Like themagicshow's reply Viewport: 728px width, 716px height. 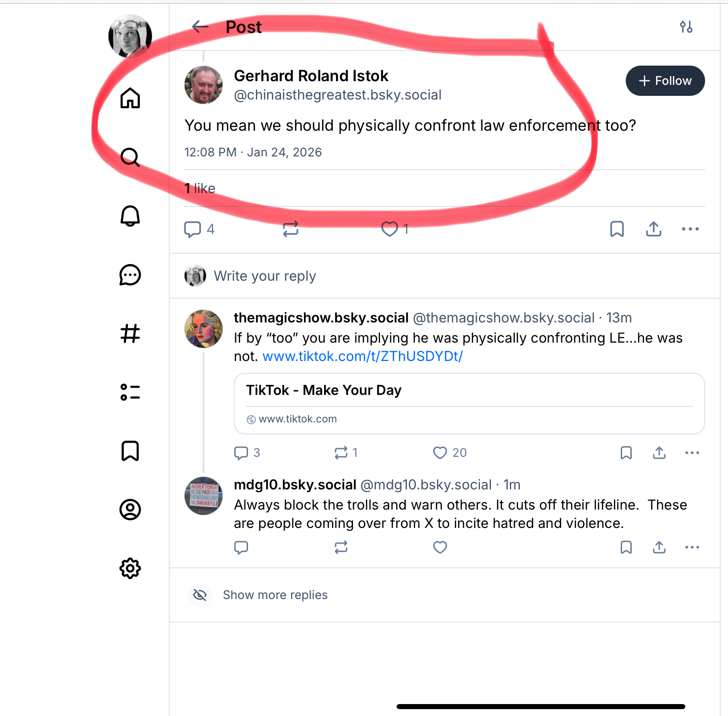coord(440,453)
